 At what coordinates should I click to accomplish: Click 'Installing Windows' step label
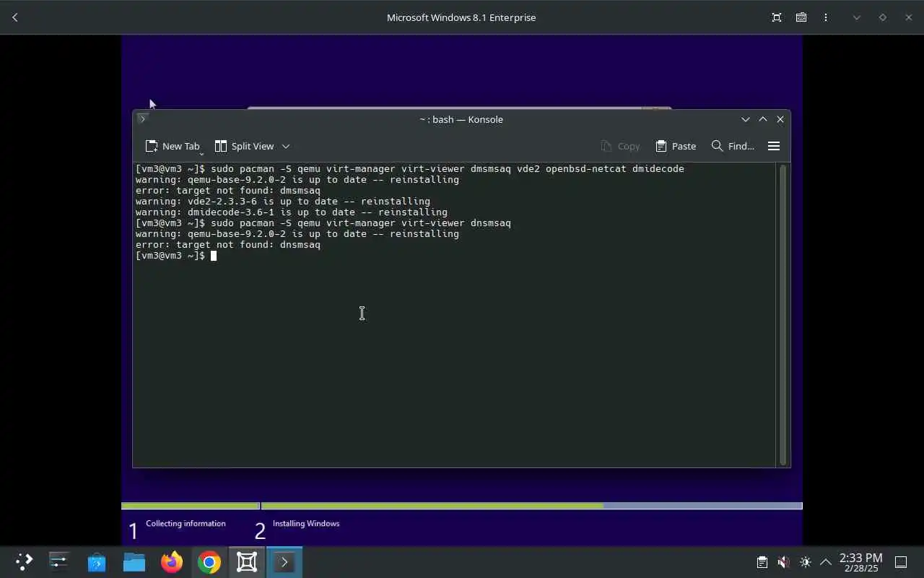pyautogui.click(x=306, y=523)
